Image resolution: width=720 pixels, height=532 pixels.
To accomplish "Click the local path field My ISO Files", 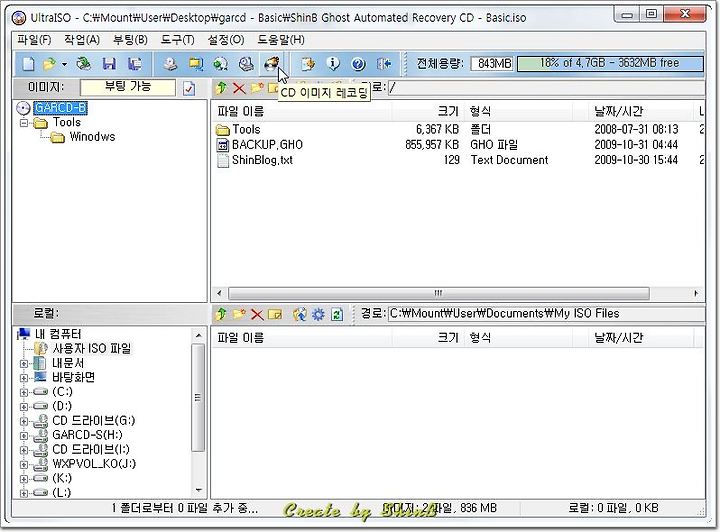I will click(546, 314).
